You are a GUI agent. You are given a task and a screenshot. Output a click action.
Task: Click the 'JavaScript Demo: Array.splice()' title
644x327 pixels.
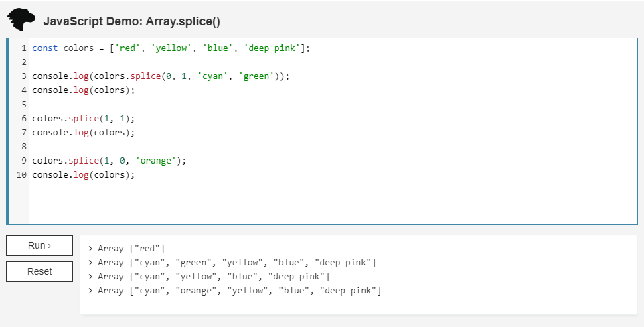[x=131, y=21]
